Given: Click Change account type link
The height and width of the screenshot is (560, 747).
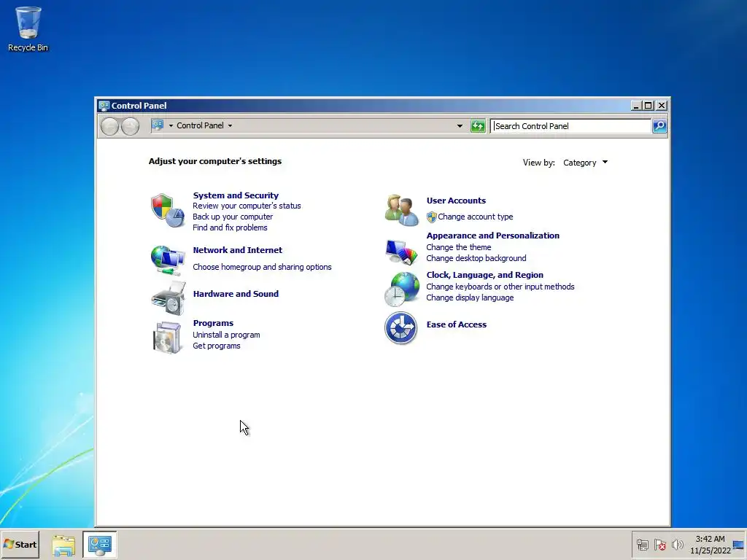Looking at the screenshot, I should [476, 217].
